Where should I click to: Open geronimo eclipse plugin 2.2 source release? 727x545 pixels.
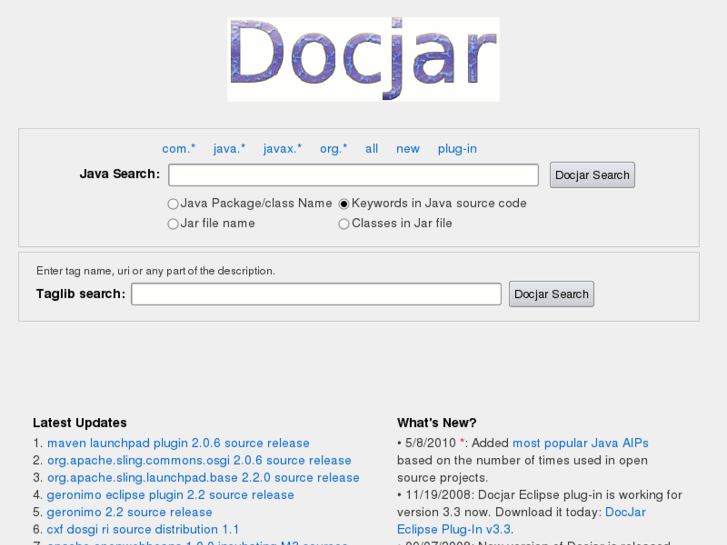point(170,495)
